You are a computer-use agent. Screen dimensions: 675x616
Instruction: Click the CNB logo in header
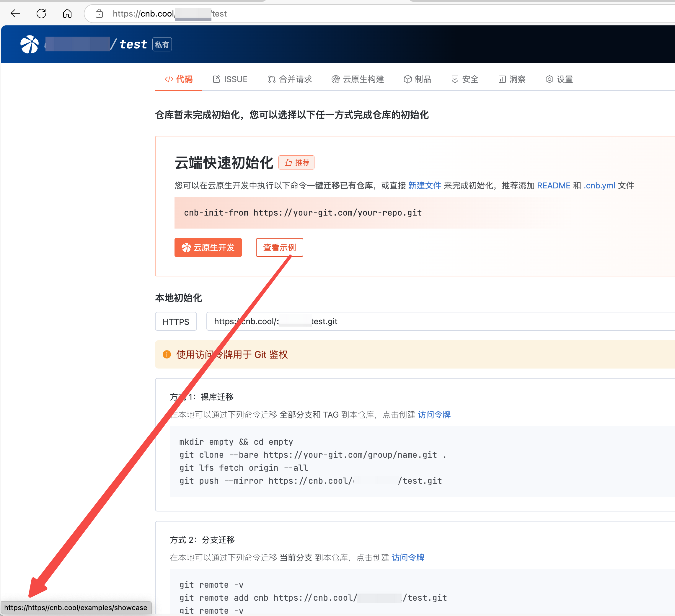point(30,44)
